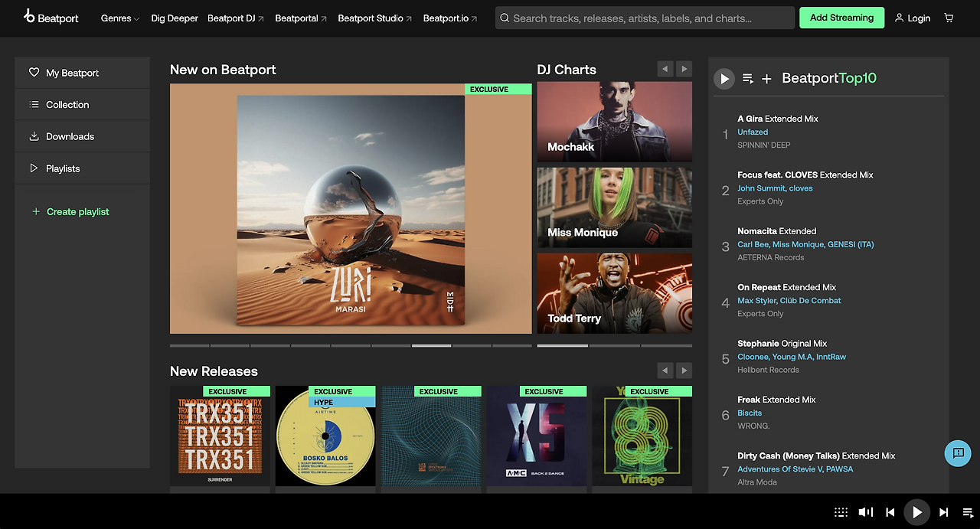Open the TRX351 Surrender release
The width and height of the screenshot is (980, 529).
220,436
